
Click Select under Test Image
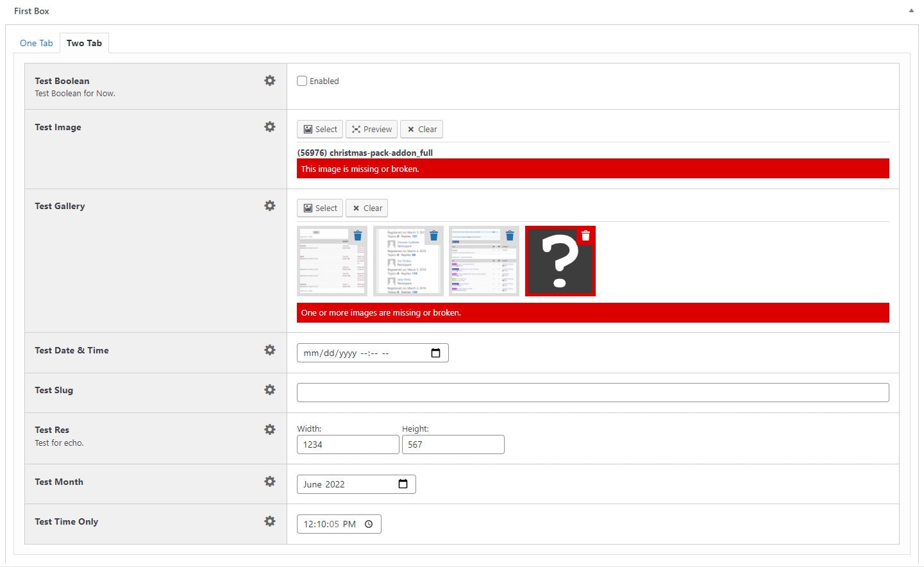click(320, 129)
